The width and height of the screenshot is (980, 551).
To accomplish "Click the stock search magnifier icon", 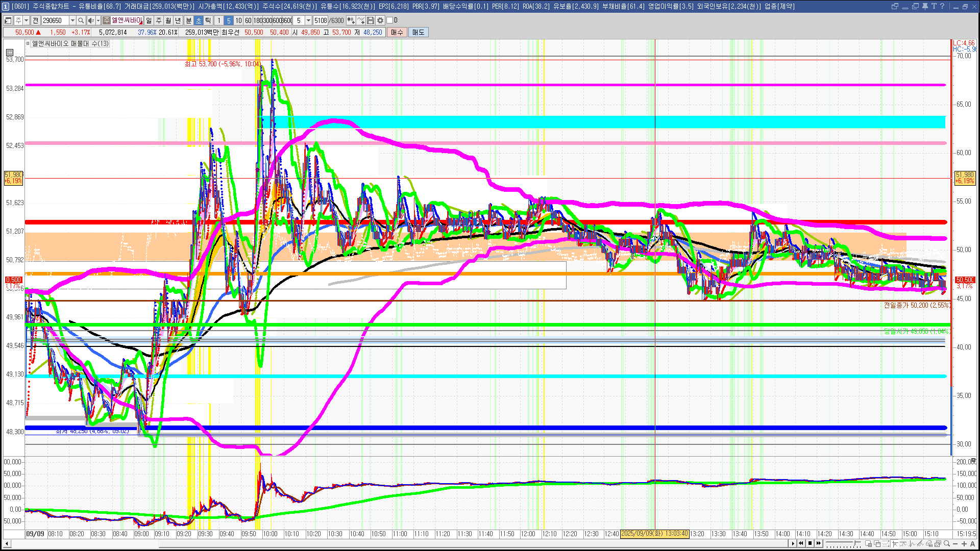I will pos(82,20).
